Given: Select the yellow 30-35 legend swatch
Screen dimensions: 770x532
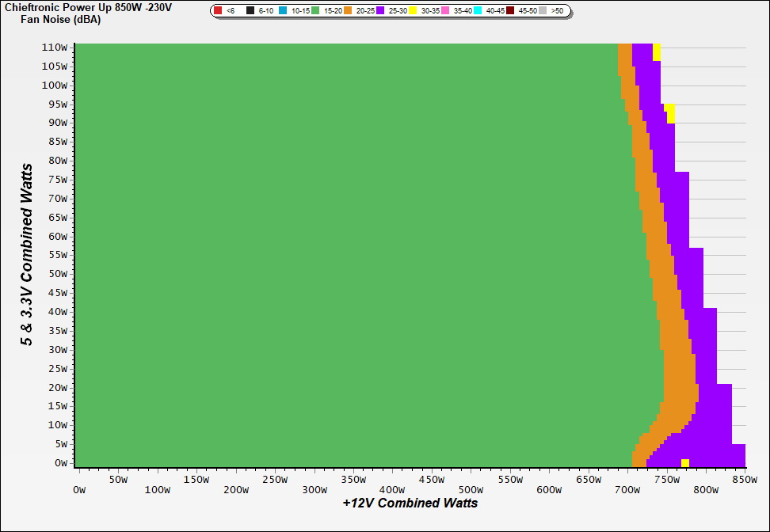Looking at the screenshot, I should (x=413, y=11).
